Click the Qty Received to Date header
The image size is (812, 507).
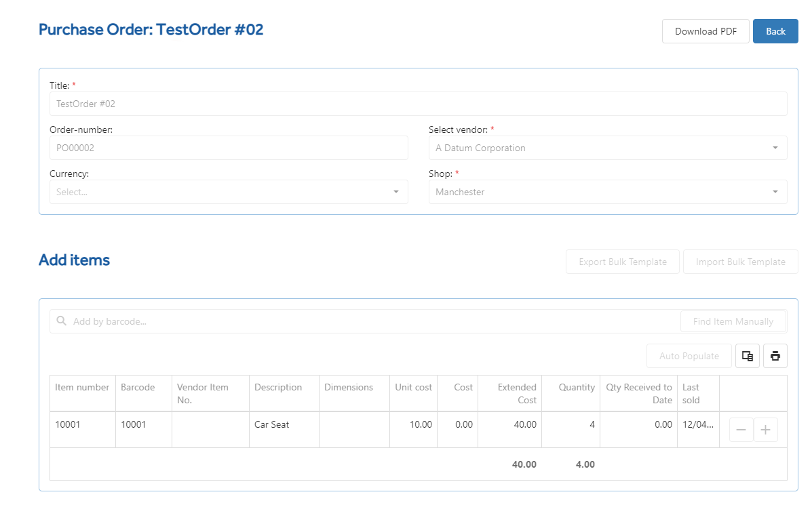(x=639, y=393)
